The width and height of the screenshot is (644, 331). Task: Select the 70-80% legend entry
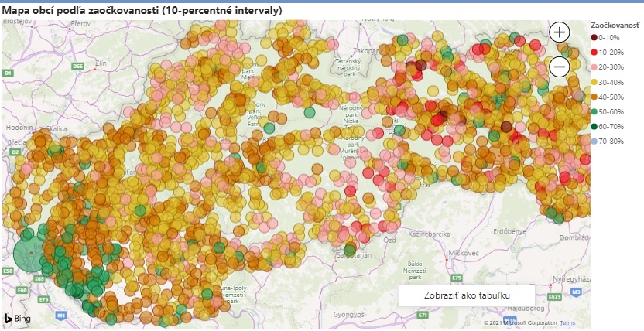click(x=611, y=141)
